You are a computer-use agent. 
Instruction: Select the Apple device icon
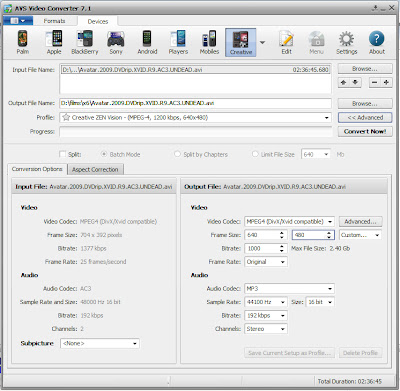click(x=54, y=42)
